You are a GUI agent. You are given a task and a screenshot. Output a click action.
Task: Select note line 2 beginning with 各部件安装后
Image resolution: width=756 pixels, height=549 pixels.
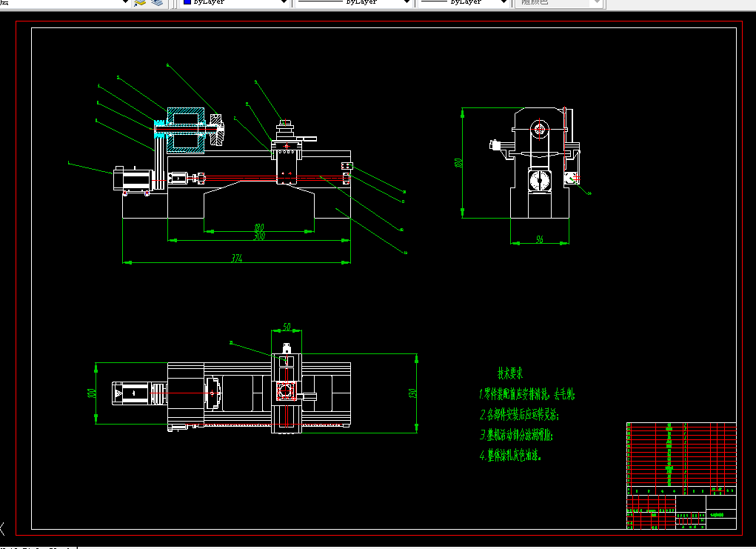[519, 414]
